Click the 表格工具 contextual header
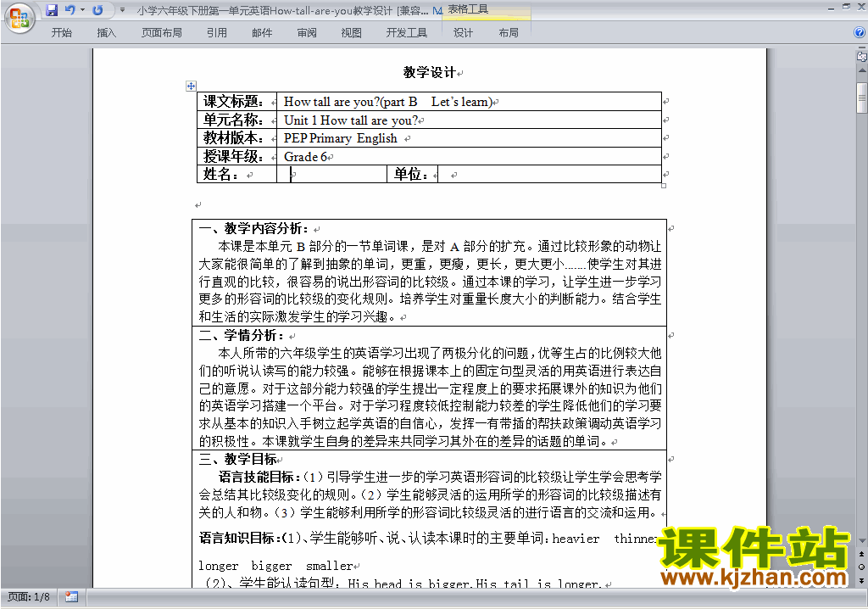Screen dimensions: 868x609 coord(468,9)
